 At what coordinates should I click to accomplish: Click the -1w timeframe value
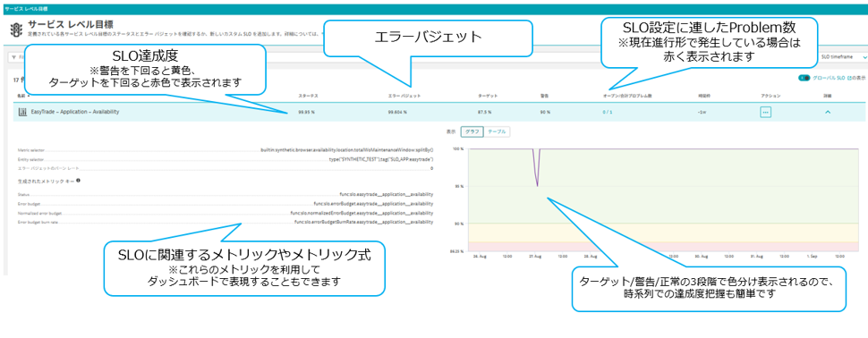coord(702,112)
